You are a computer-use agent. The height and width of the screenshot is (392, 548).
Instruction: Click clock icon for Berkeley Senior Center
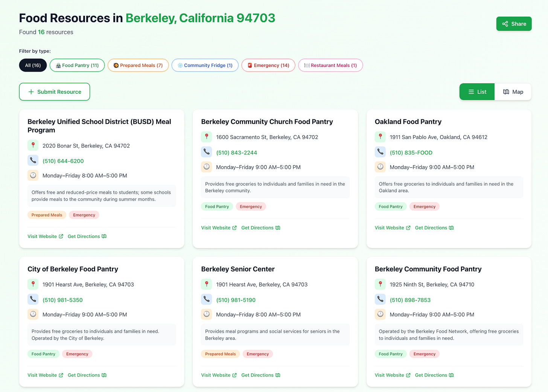pos(207,314)
